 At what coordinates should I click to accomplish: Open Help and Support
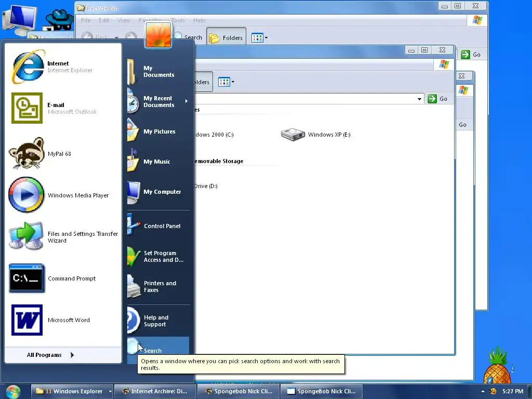(x=158, y=321)
